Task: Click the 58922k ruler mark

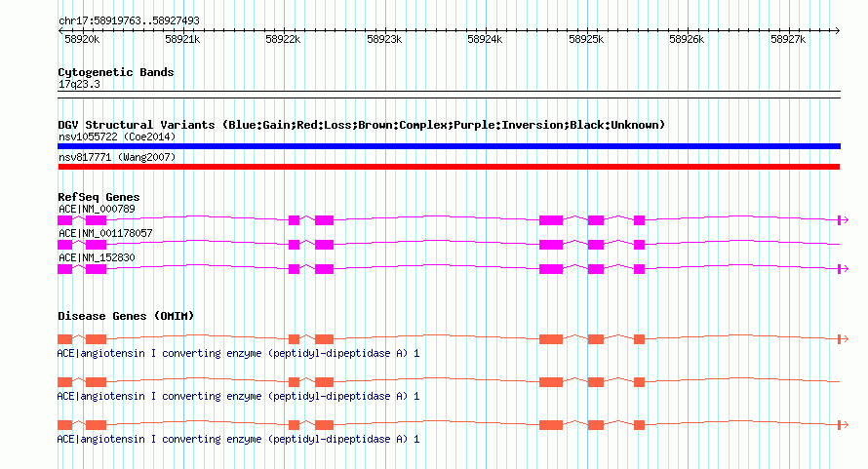Action: coord(283,39)
